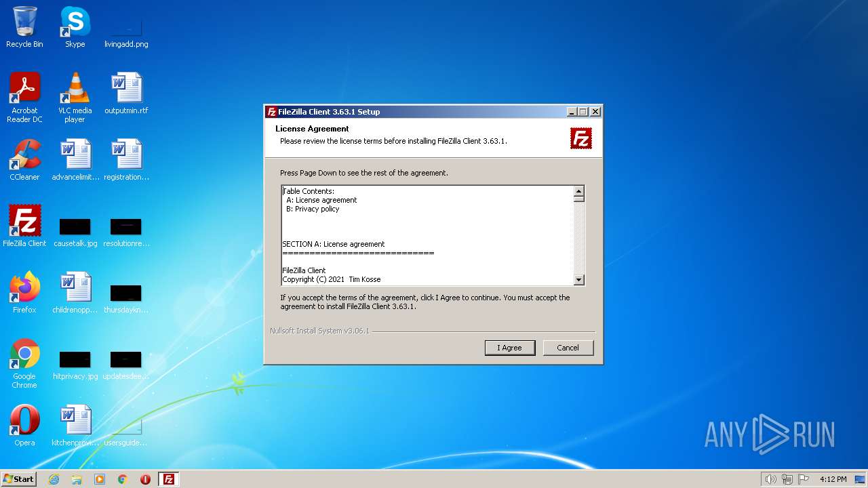The height and width of the screenshot is (488, 868).
Task: Close the FileZilla Setup window
Action: coord(595,112)
